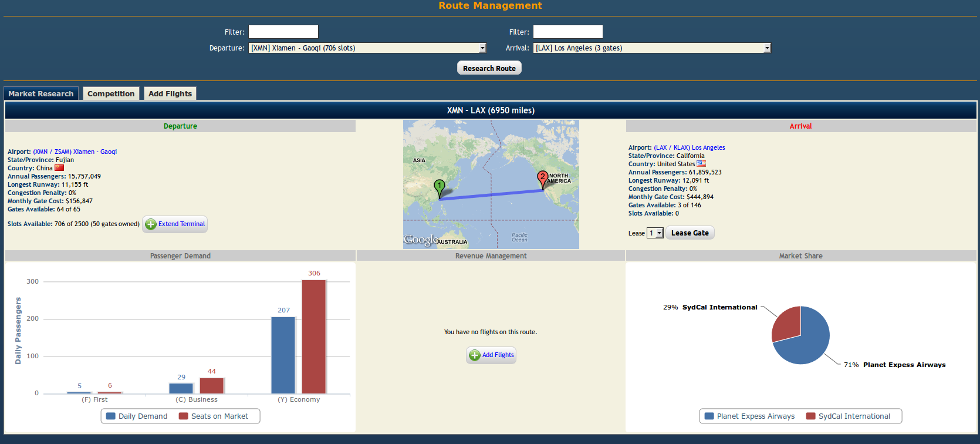Click the green plus icon on Add Flights
This screenshot has height=444, width=980.
(x=475, y=355)
